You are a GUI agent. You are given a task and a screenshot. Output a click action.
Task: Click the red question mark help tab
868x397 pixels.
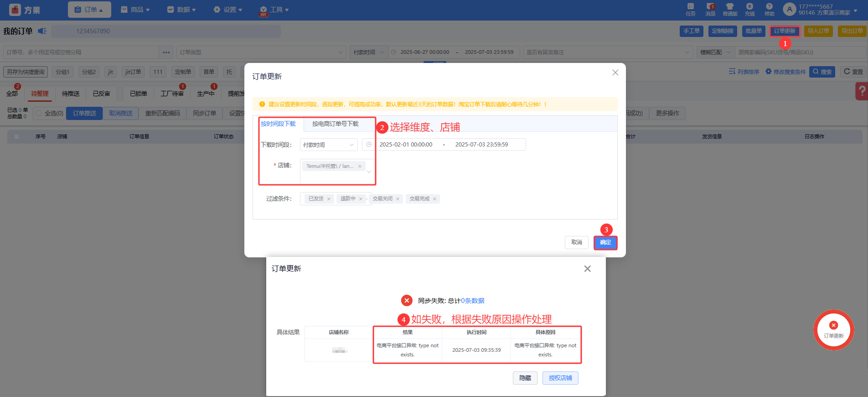[861, 91]
